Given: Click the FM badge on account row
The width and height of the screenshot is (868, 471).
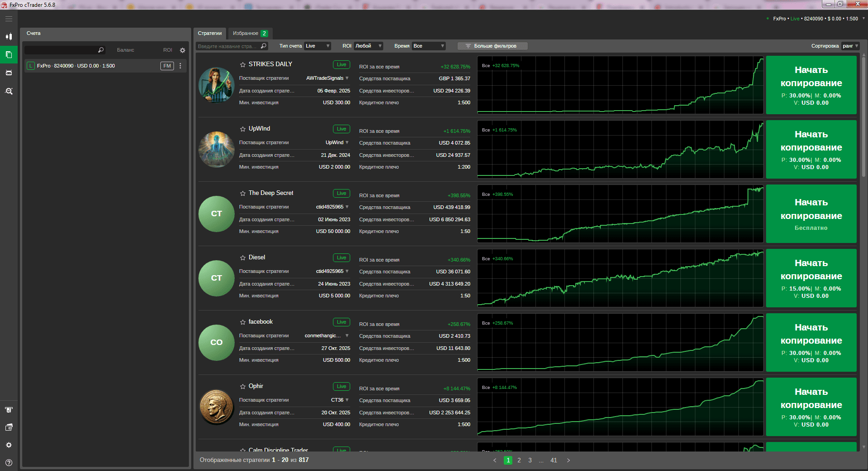Looking at the screenshot, I should 167,66.
